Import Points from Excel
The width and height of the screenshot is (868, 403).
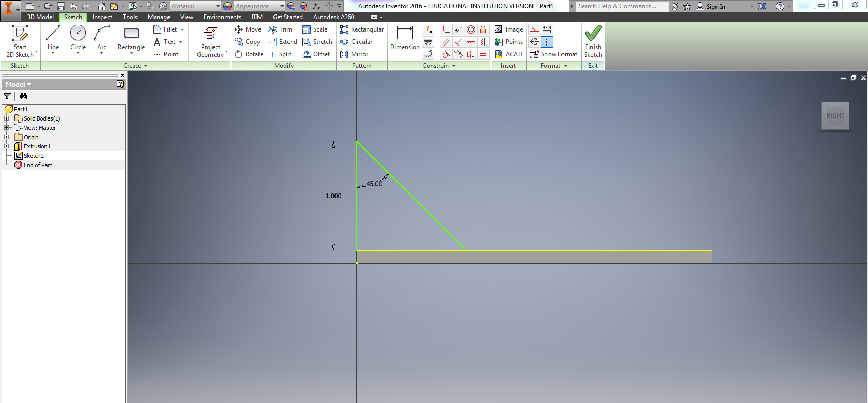(x=509, y=42)
